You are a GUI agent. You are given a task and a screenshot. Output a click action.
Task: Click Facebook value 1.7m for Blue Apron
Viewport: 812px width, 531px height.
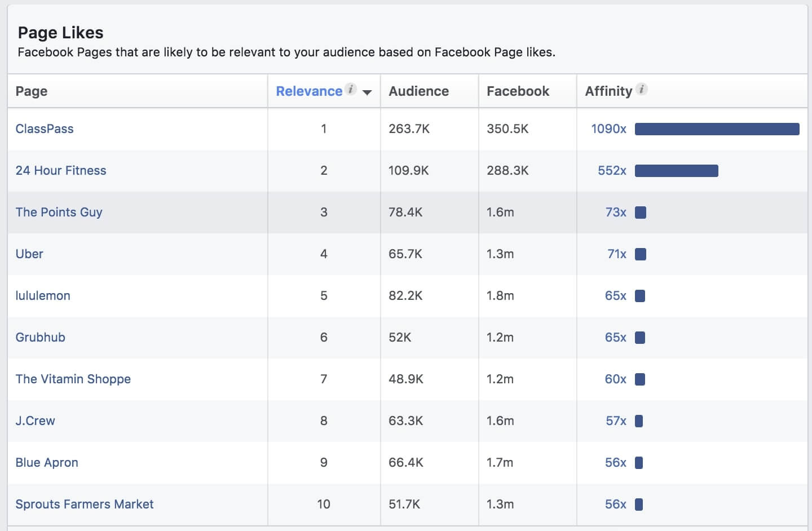[x=500, y=462]
